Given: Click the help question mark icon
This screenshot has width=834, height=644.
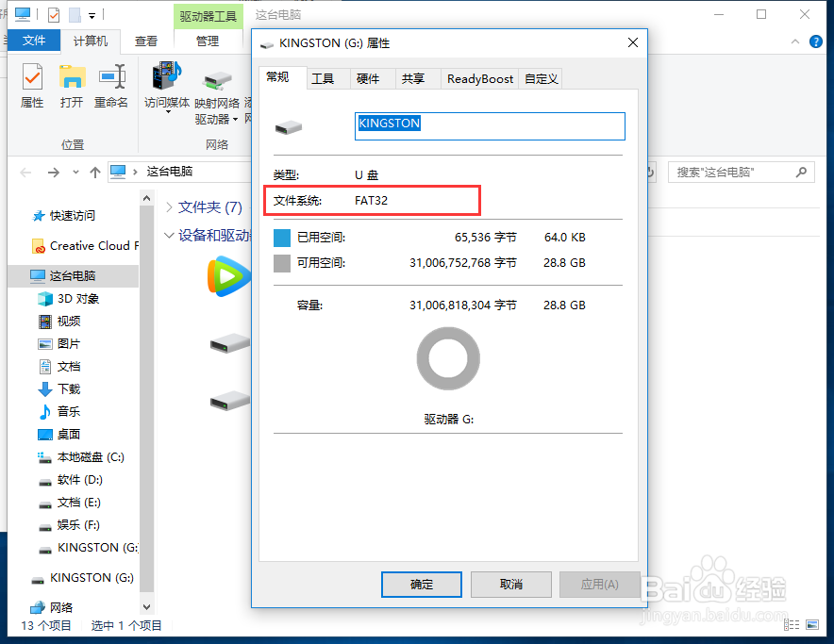Looking at the screenshot, I should point(815,41).
